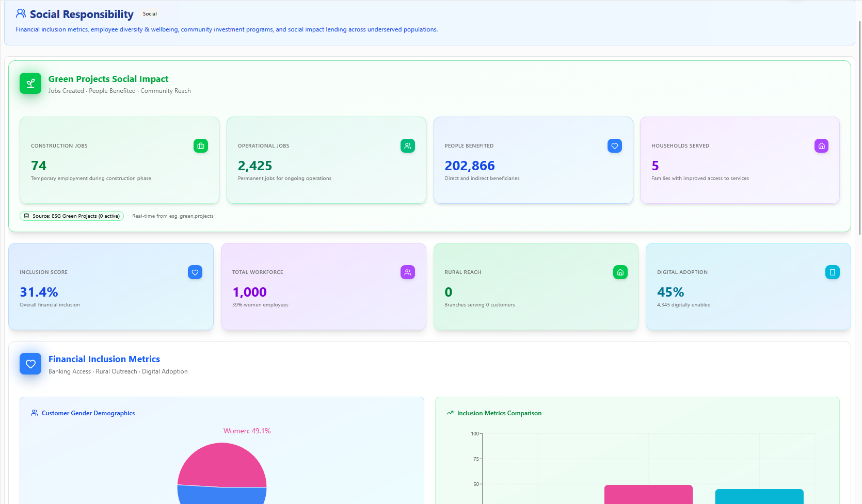Click the Social tag badge
Viewport: 862px width, 504px height.
pyautogui.click(x=150, y=14)
